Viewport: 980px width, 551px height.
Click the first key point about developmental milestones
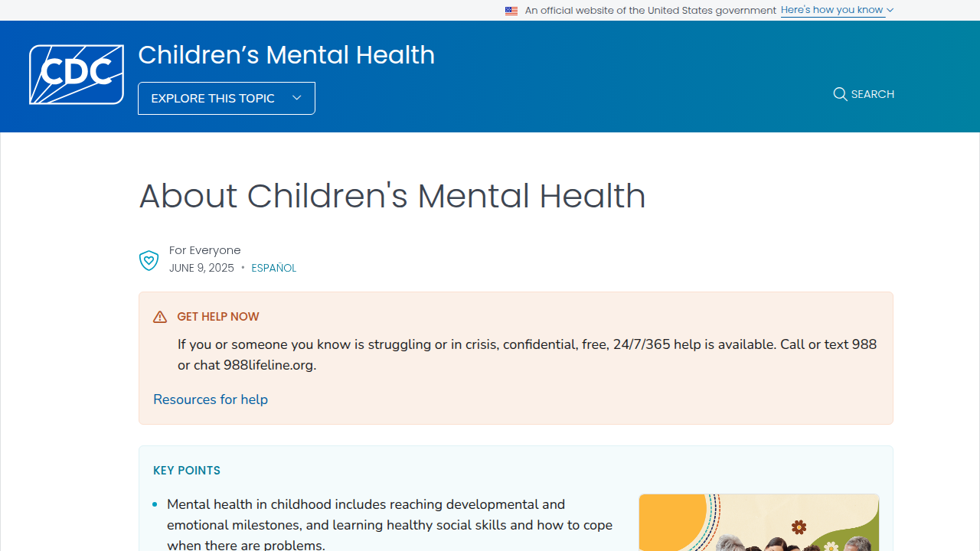pyautogui.click(x=390, y=525)
